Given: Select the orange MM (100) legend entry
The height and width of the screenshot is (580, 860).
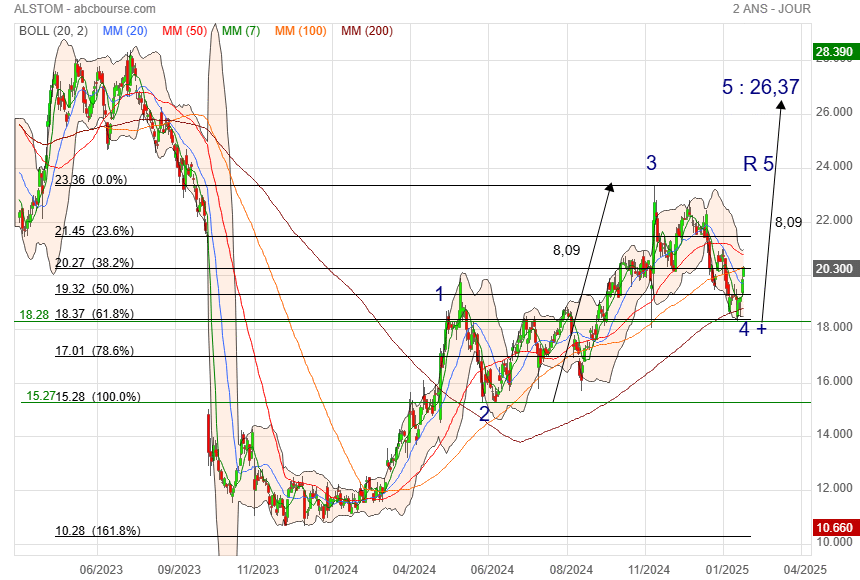Looking at the screenshot, I should 301,31.
